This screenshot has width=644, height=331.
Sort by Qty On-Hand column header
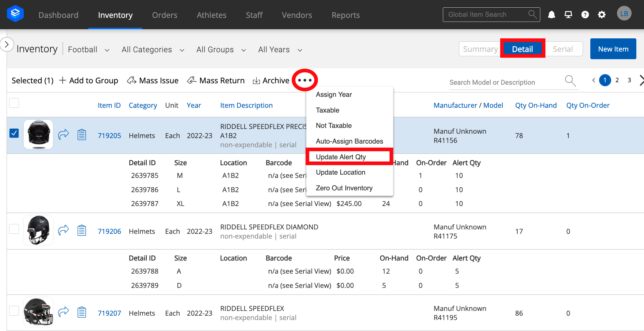[536, 105]
